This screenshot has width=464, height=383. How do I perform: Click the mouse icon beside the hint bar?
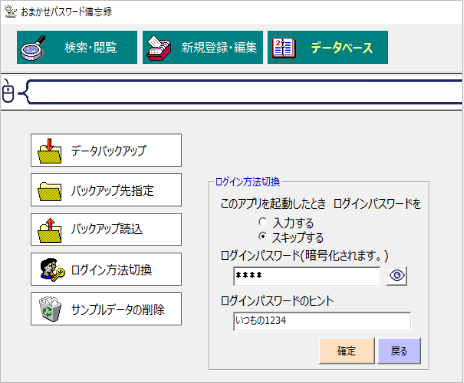click(x=8, y=92)
